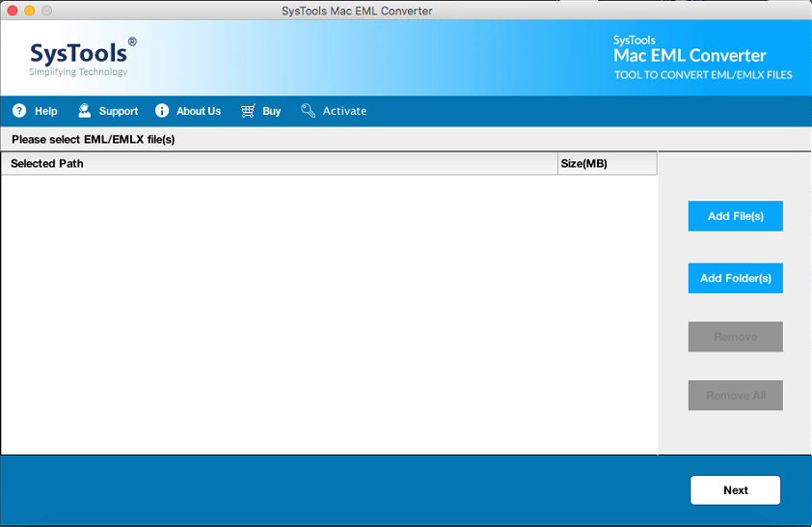Screen dimensions: 812x527
Task: Click the Support person icon
Action: coord(85,110)
